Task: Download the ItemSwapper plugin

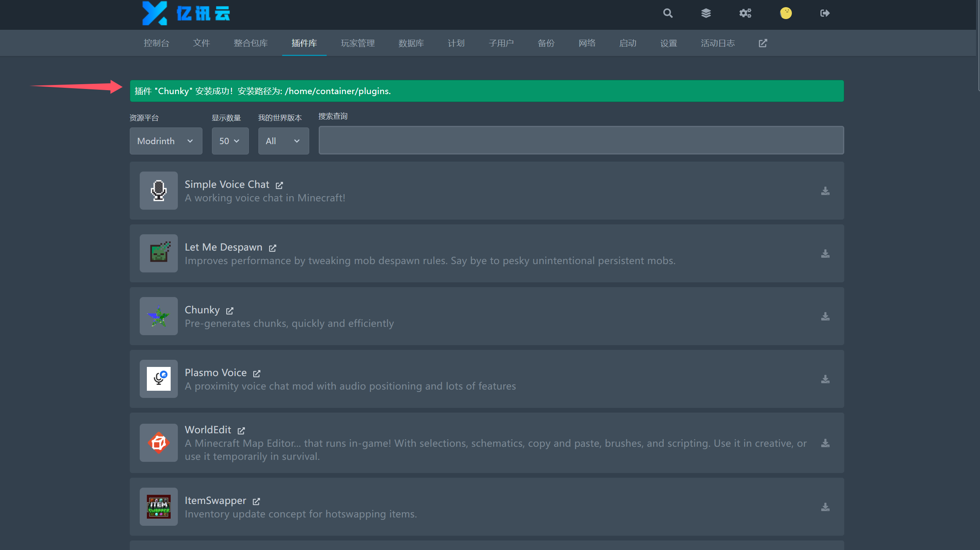Action: 825,507
